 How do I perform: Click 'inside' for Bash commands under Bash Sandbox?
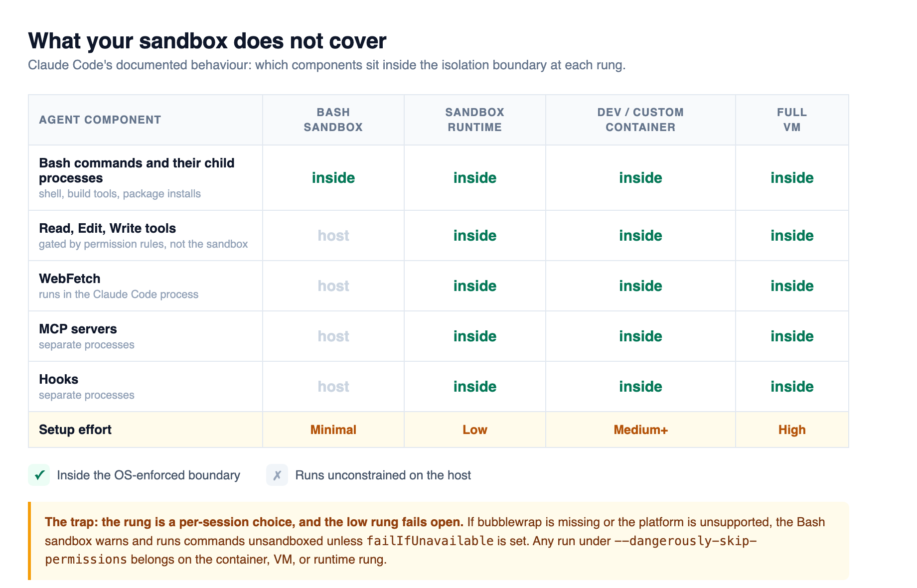333,178
